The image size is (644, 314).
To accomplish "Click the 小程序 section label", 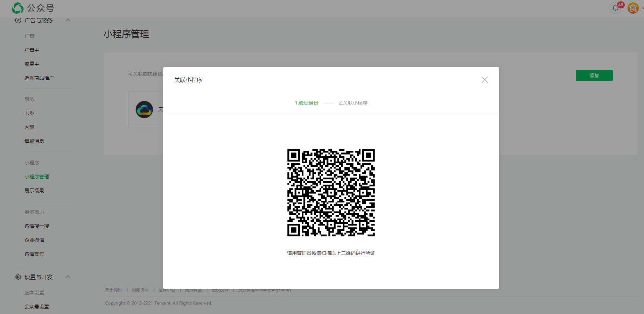I will tap(32, 163).
